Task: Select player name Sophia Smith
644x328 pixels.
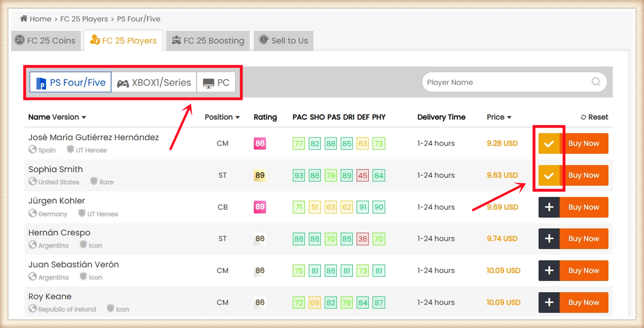Action: (x=55, y=169)
